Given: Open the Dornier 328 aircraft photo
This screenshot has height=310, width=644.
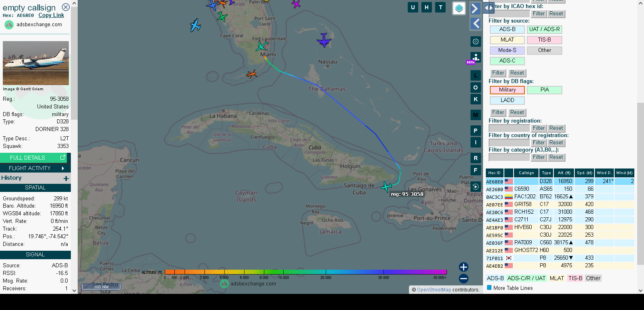Looking at the screenshot, I should tap(36, 63).
